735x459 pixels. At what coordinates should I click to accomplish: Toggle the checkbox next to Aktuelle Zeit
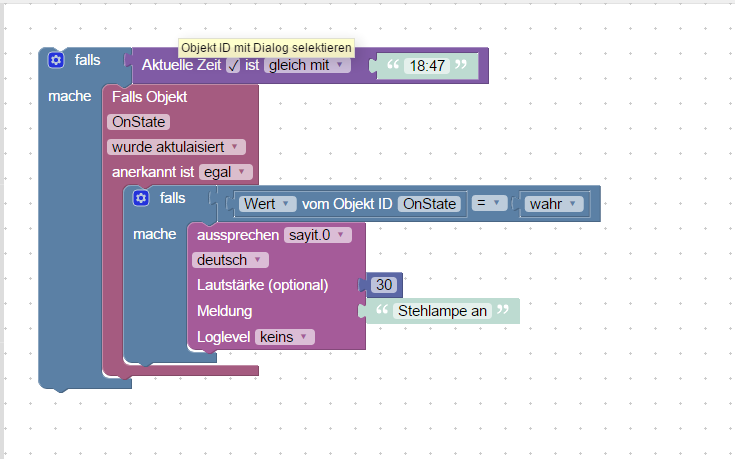233,66
